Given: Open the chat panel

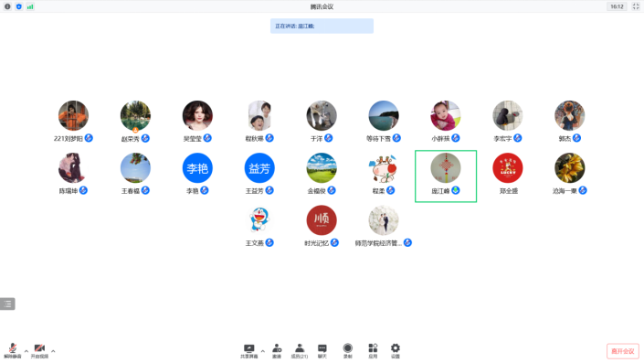Looking at the screenshot, I should click(x=322, y=351).
